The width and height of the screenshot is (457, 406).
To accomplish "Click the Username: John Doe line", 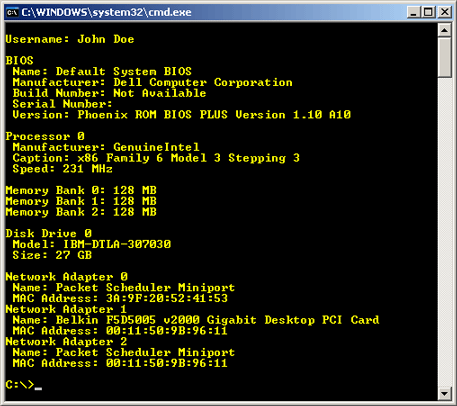I will (x=70, y=39).
